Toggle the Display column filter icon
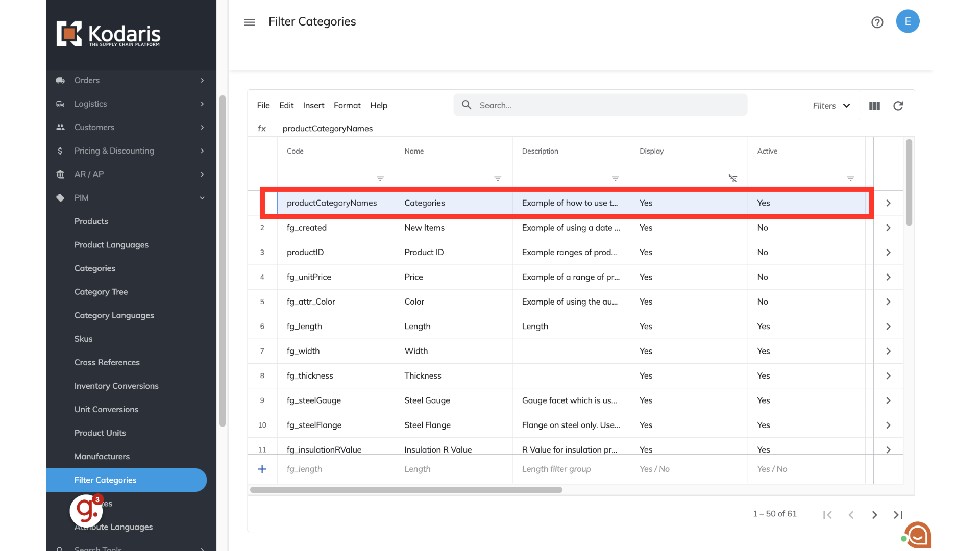Image resolution: width=980 pixels, height=551 pixels. (733, 178)
